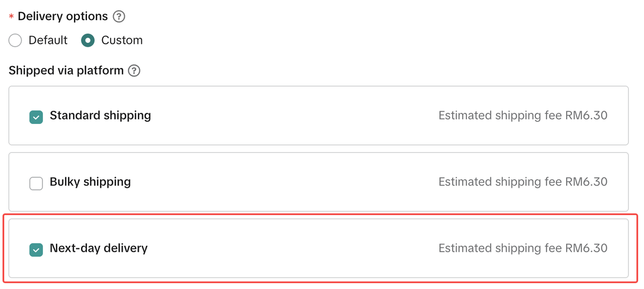
Task: Click the Custom option label
Action: (x=122, y=40)
